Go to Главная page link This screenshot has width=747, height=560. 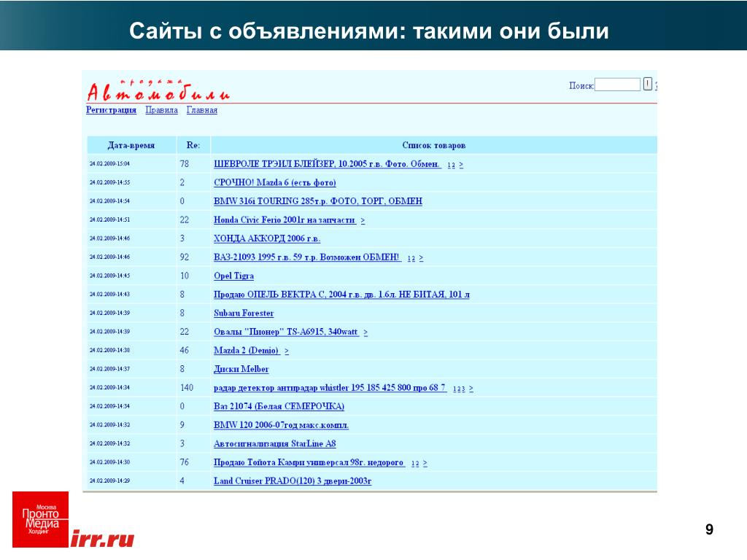[202, 110]
